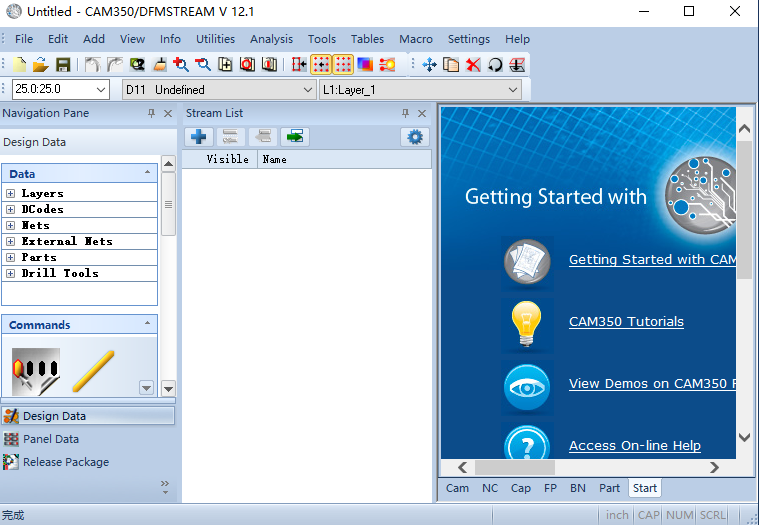The height and width of the screenshot is (525, 759).
Task: Click the pads command icon in Commands
Action: tap(36, 371)
